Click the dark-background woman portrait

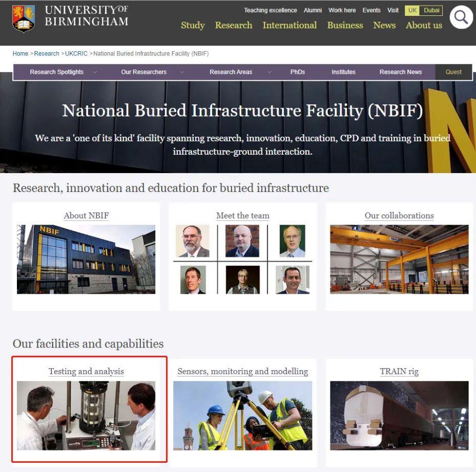pyautogui.click(x=242, y=280)
